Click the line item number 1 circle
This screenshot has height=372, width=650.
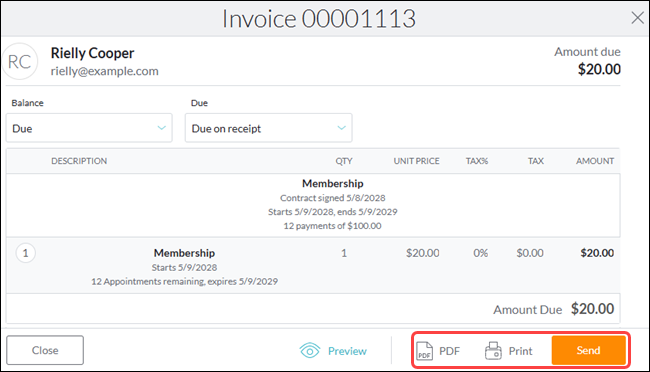[x=26, y=253]
